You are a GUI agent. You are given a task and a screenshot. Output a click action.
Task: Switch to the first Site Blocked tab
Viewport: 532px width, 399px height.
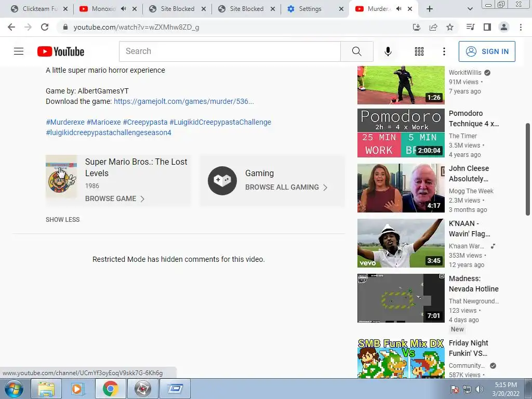177,9
